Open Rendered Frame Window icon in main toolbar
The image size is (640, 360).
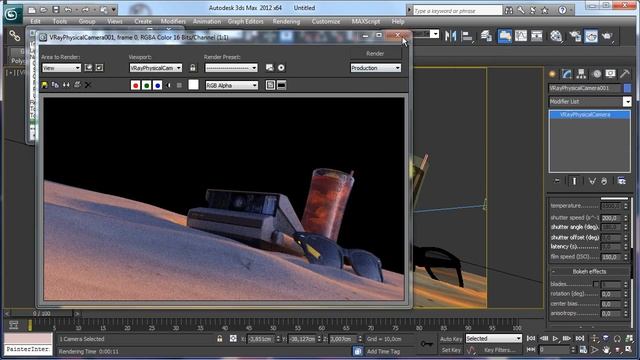coord(591,36)
